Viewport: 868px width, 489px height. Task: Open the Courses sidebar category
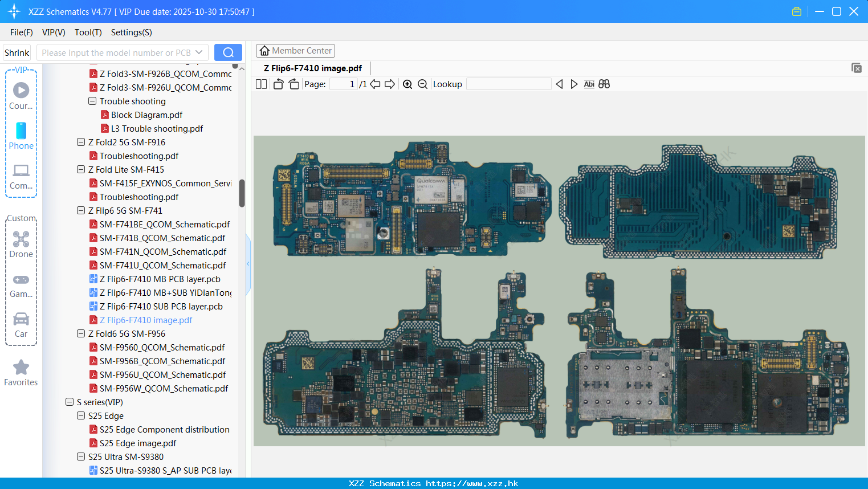[x=21, y=96]
